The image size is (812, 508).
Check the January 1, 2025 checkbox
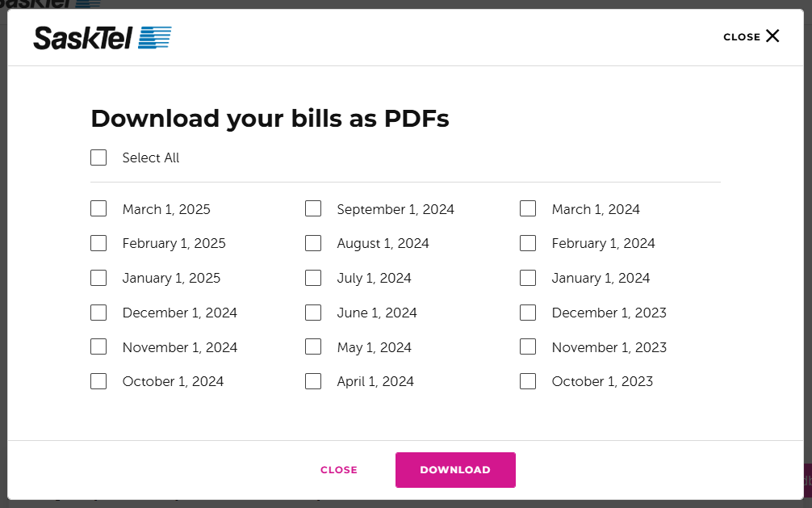(98, 278)
